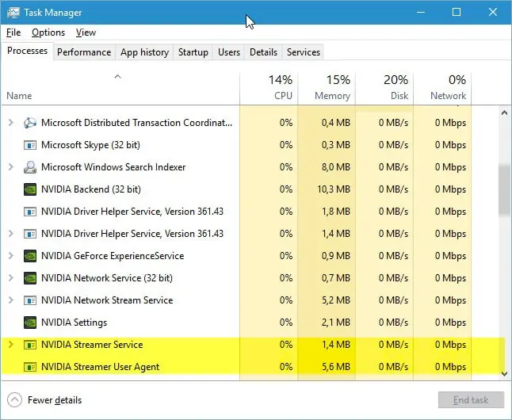Minimize the Task Manager window
Screen dimensions: 512x420
click(421, 12)
